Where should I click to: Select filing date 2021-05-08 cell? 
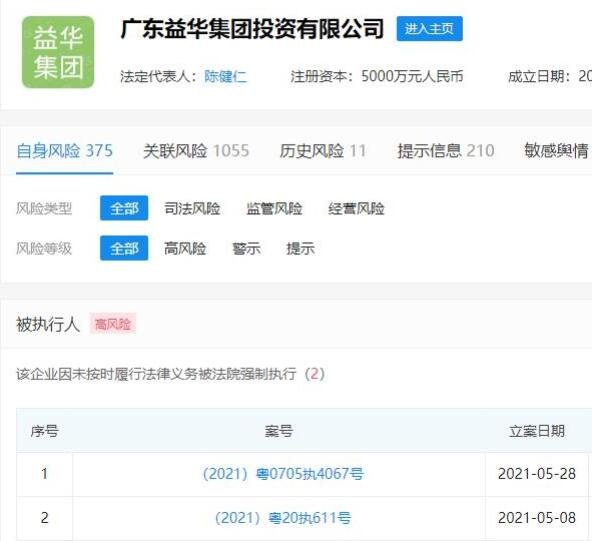(x=537, y=518)
